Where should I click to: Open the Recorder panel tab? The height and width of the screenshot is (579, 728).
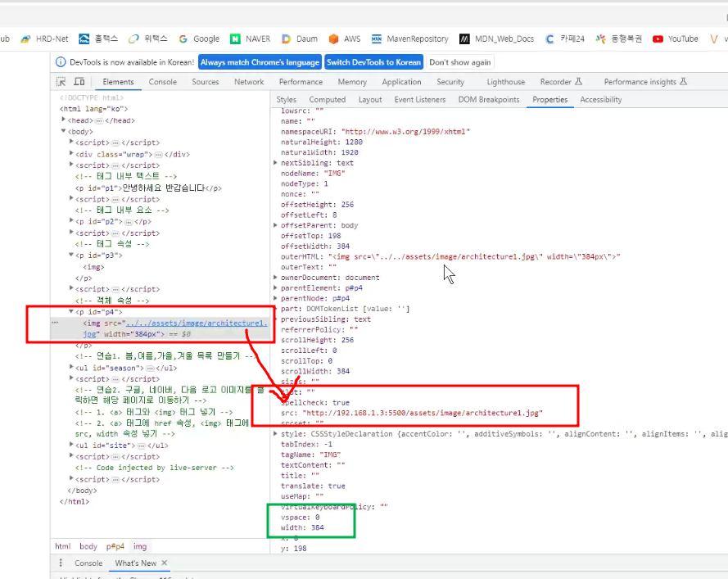click(561, 82)
